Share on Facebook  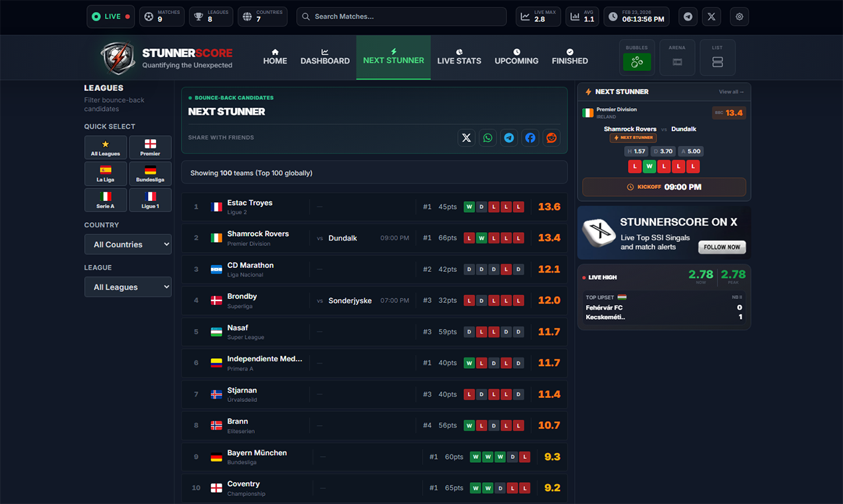pyautogui.click(x=530, y=138)
